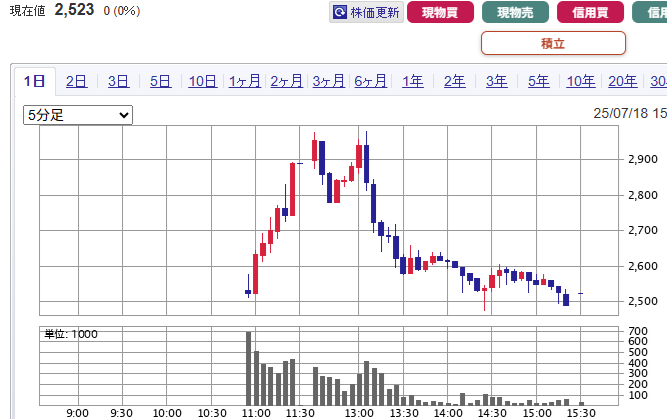The height and width of the screenshot is (419, 667).
Task: Click the 9:00 time axis label
Action: [x=78, y=413]
